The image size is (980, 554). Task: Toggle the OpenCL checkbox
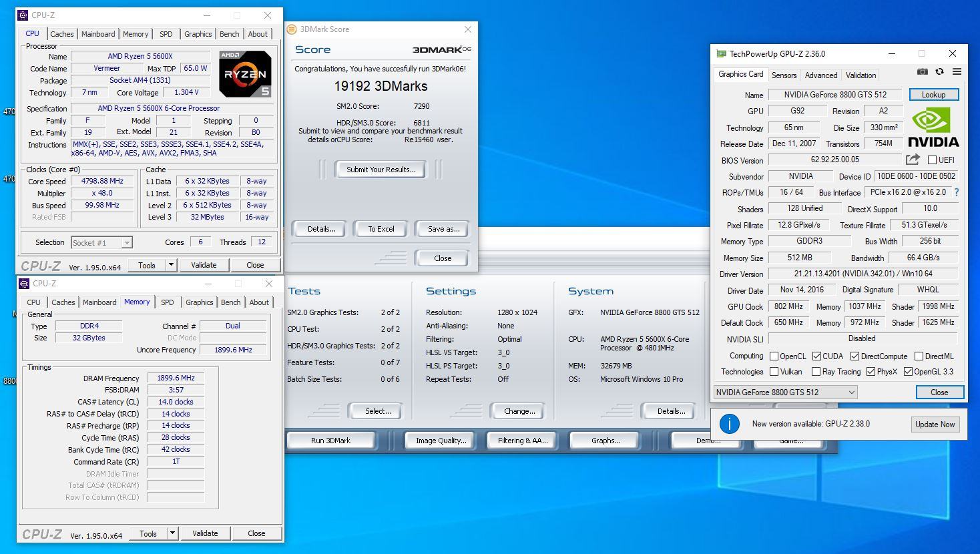click(774, 356)
